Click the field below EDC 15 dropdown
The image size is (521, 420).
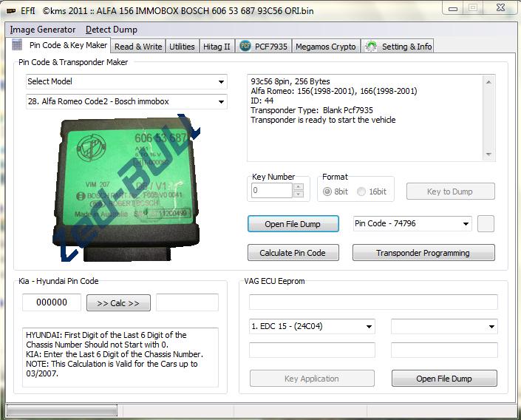pos(312,350)
